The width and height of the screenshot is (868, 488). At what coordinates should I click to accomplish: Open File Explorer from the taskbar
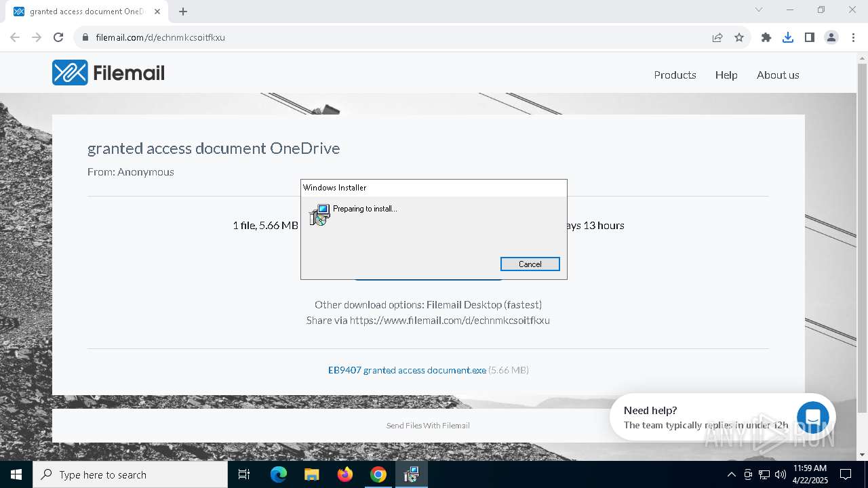pos(311,474)
